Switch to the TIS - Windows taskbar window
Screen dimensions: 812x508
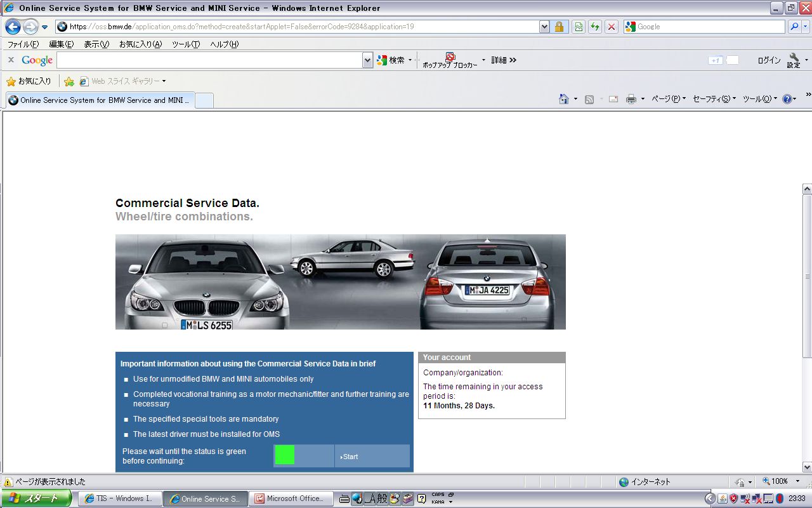pyautogui.click(x=119, y=498)
